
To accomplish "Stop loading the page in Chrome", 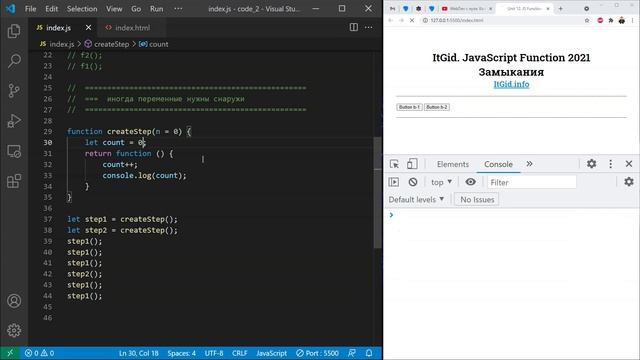I will click(x=412, y=20).
